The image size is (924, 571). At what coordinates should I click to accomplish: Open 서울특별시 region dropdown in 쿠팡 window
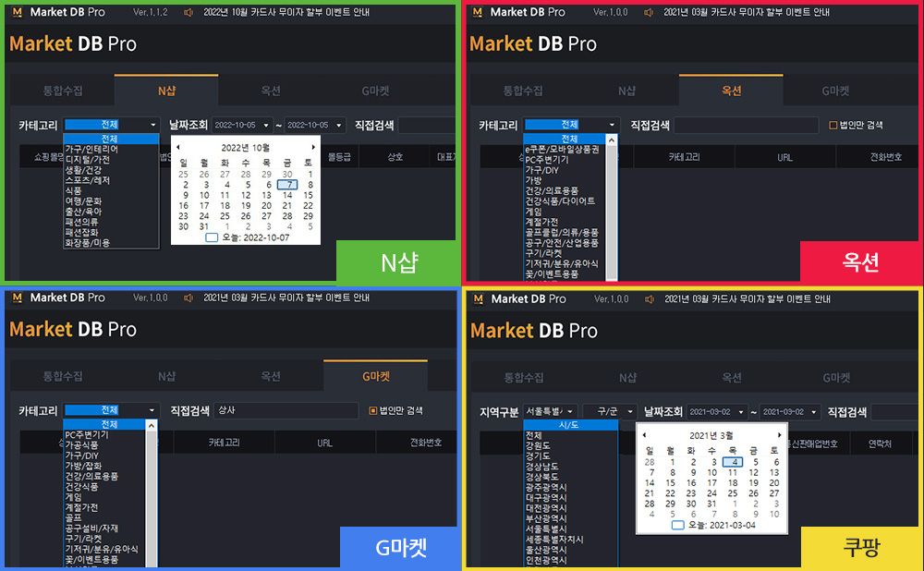pyautogui.click(x=551, y=412)
